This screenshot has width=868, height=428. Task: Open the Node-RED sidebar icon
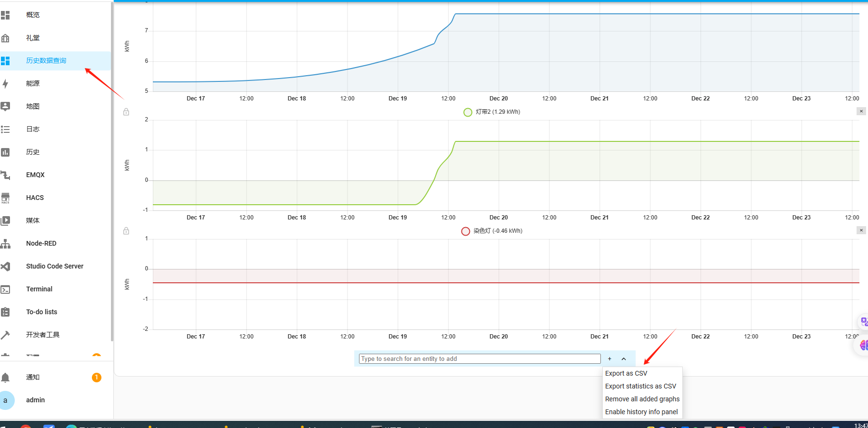[6, 244]
